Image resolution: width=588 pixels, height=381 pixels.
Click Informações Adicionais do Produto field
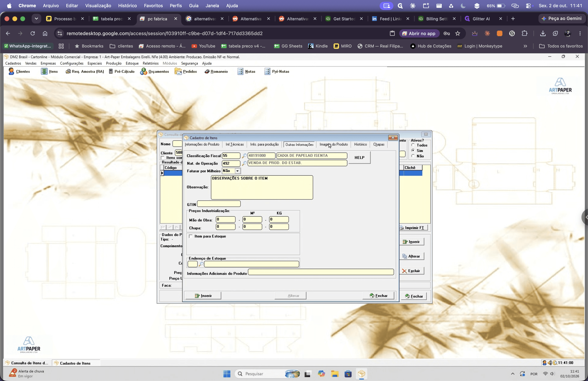[321, 272]
